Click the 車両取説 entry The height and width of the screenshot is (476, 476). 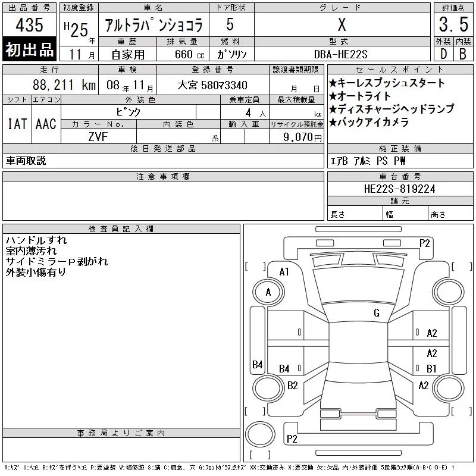26,161
